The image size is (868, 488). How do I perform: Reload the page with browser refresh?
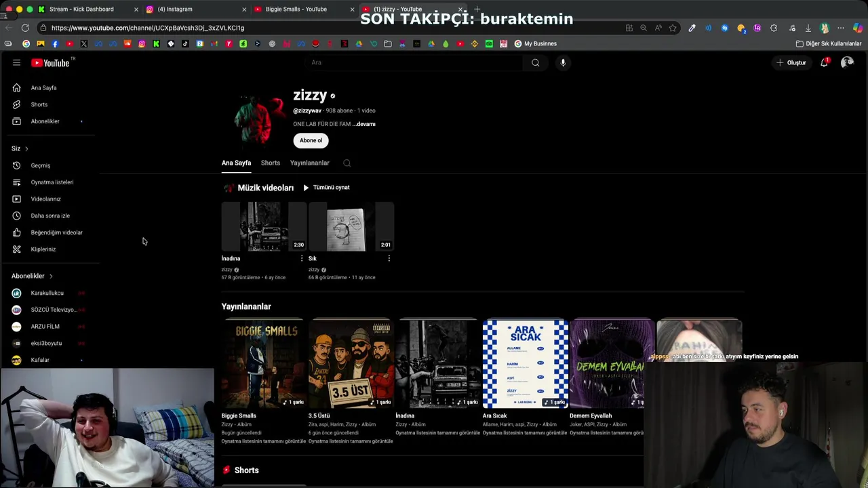(25, 28)
